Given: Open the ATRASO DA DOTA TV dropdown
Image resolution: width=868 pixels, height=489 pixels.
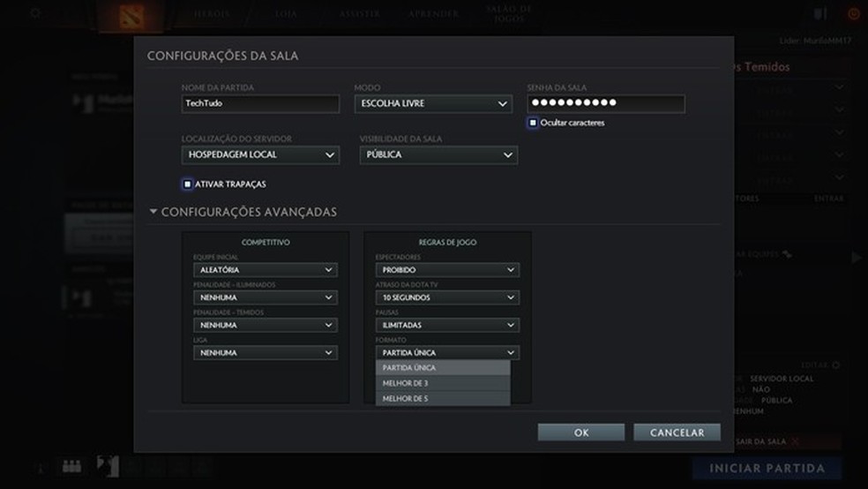Looking at the screenshot, I should [x=447, y=297].
